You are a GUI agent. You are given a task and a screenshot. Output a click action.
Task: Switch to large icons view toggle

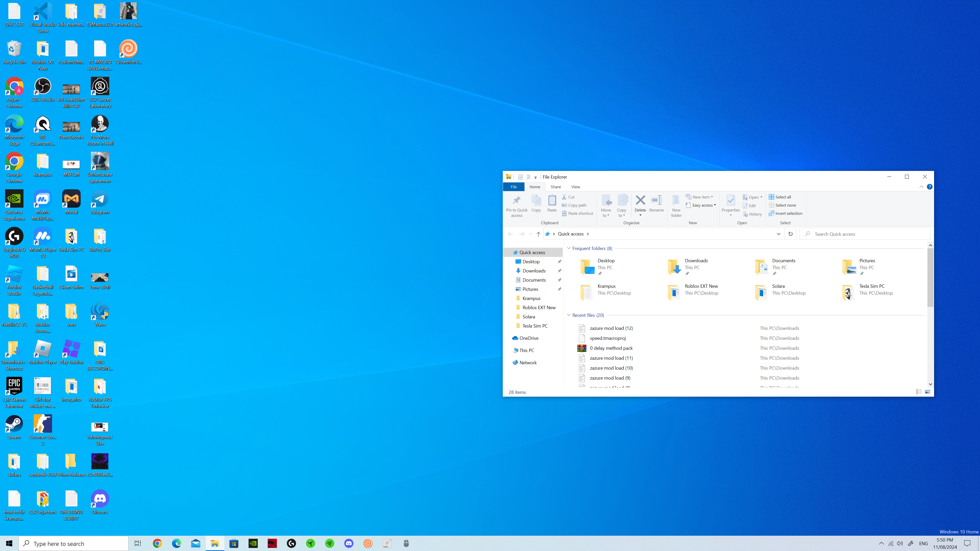(x=927, y=392)
